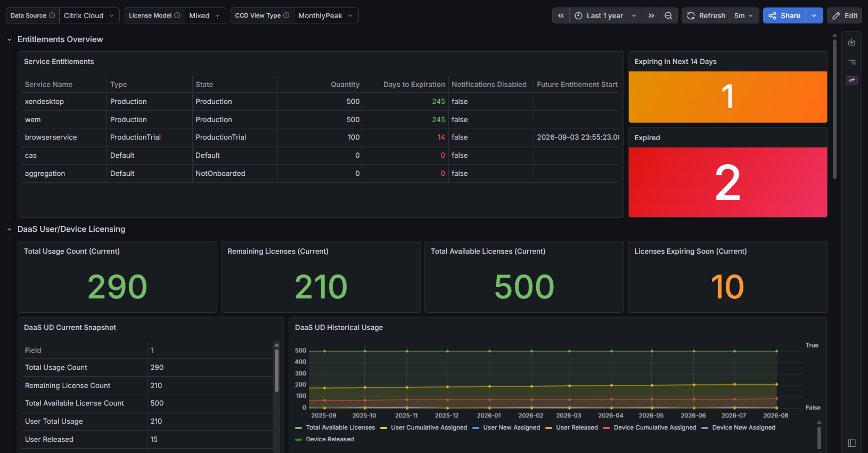
Task: Select the browserservice service name cell
Action: [x=51, y=137]
